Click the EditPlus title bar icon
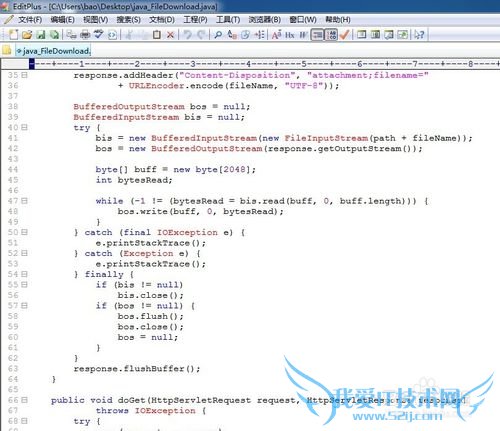 point(5,6)
